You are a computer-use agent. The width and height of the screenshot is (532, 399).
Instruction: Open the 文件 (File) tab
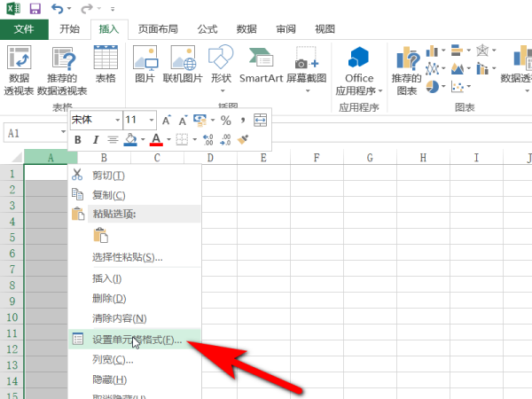[x=24, y=29]
